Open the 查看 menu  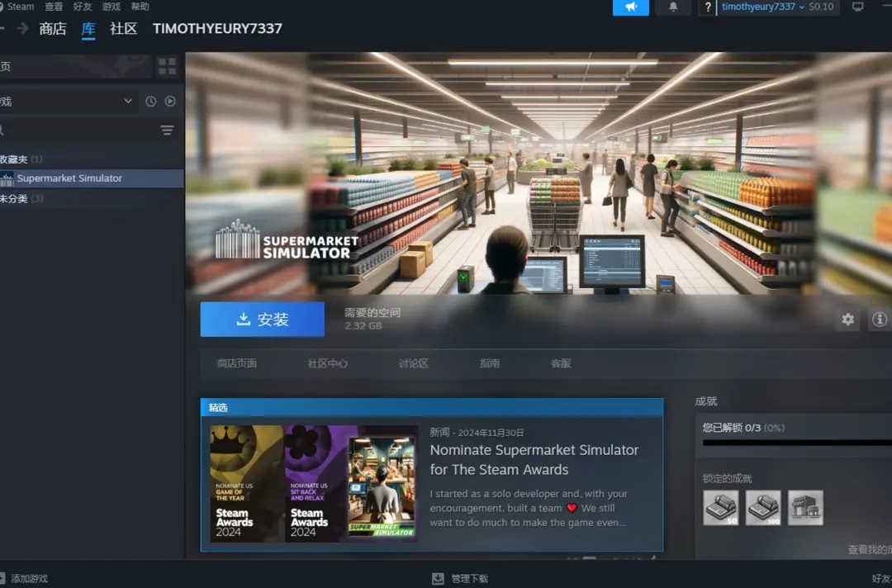click(54, 7)
